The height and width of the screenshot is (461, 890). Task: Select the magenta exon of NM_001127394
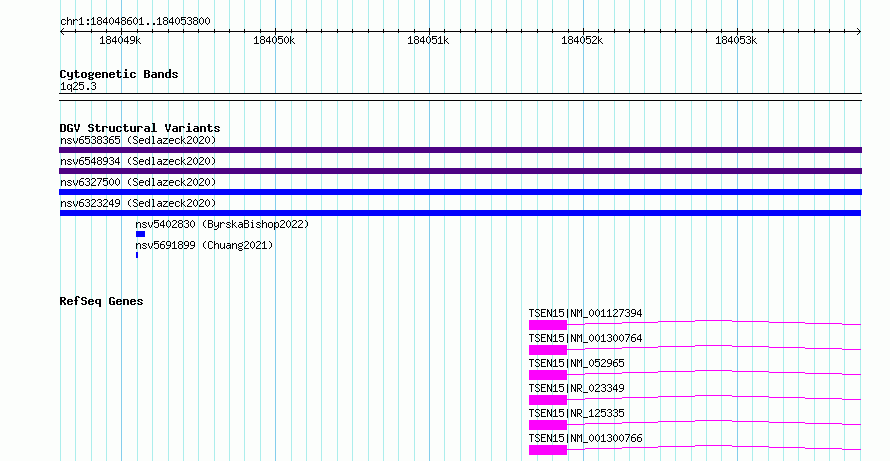click(x=548, y=325)
